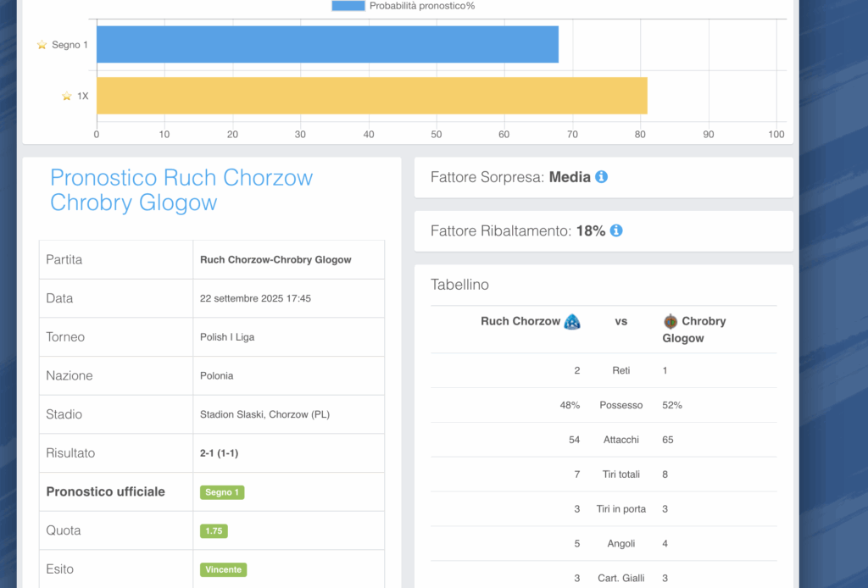Viewport: 868px width, 588px height.
Task: Click the yellow 1X probability bar
Action: pos(372,96)
